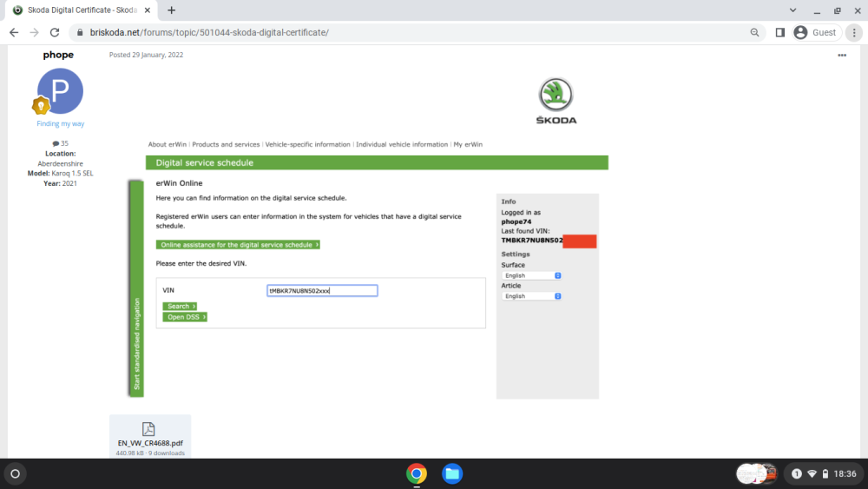Open the EN_VW_CR4688.pdf attachment link
The image size is (868, 489).
tap(150, 443)
